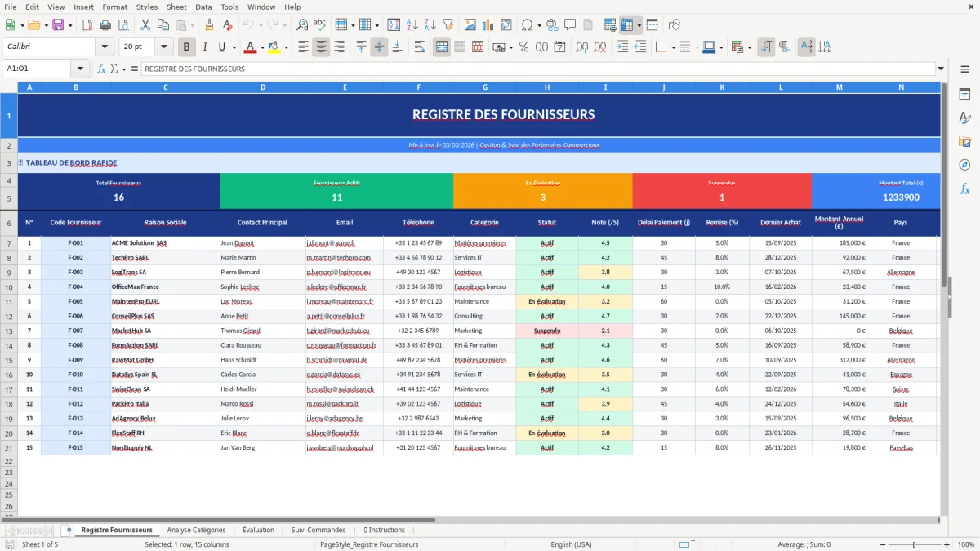Viewport: 980px width, 551px height.
Task: Open the Borders dropdown arrow
Action: [x=675, y=47]
